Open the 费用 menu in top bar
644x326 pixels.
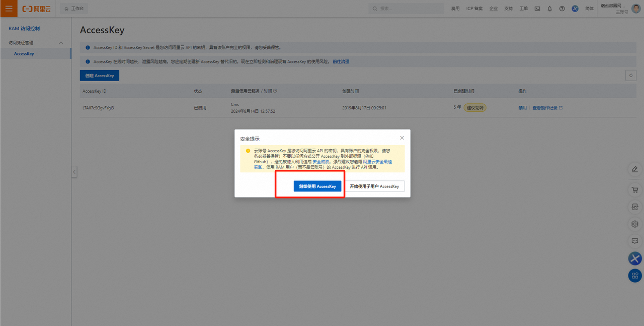(x=455, y=9)
